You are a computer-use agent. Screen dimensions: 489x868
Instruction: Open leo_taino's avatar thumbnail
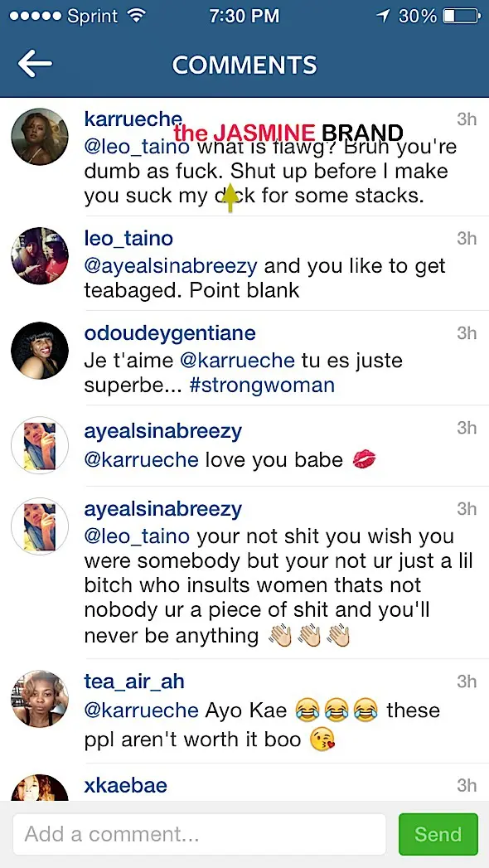pos(40,255)
